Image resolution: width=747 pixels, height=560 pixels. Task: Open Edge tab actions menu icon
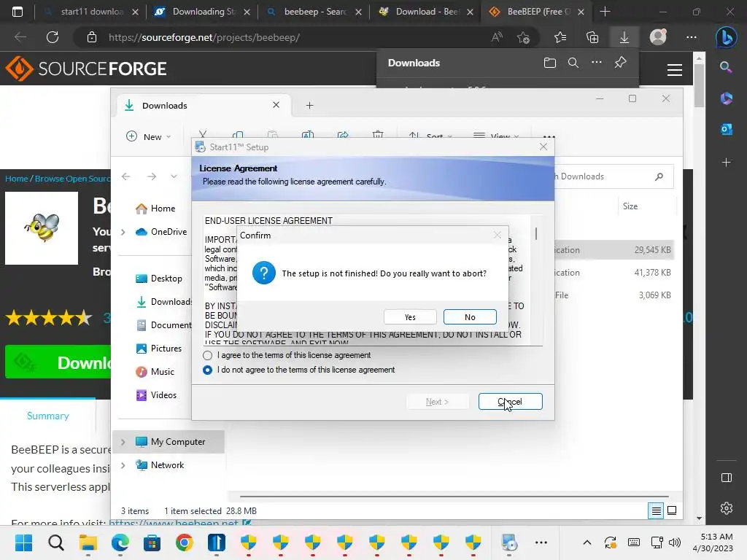(x=18, y=12)
